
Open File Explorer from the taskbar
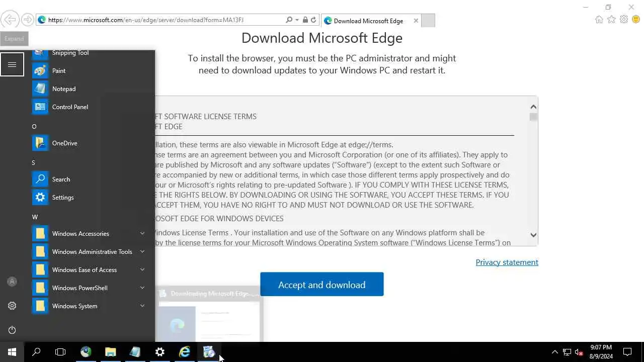coord(110,352)
